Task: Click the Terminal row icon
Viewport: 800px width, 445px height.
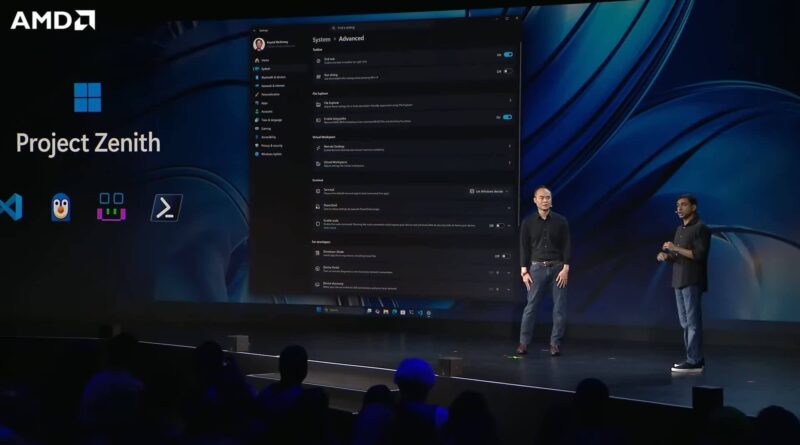Action: (318, 191)
